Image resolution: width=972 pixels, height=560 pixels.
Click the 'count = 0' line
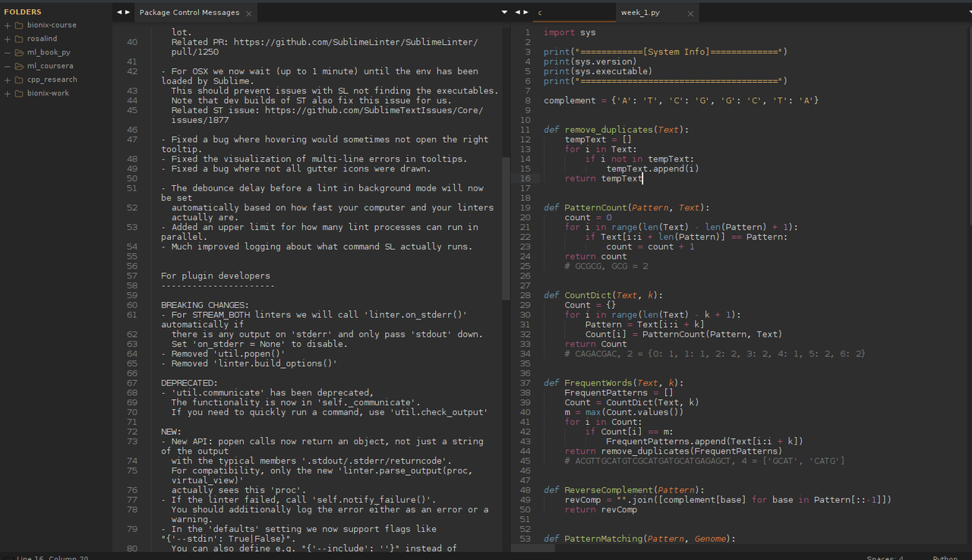pyautogui.click(x=588, y=217)
